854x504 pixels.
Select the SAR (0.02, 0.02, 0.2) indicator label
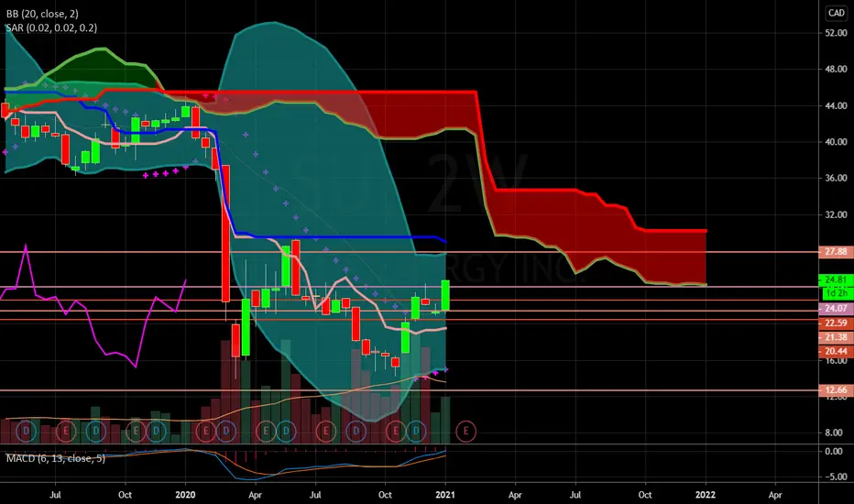pos(51,27)
